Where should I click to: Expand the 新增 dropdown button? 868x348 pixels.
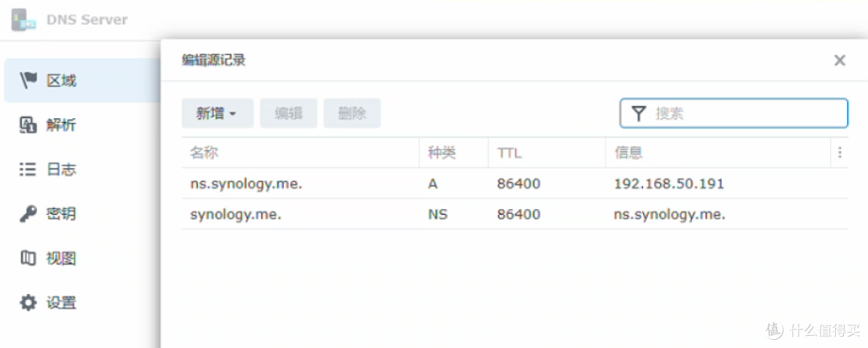[x=218, y=113]
